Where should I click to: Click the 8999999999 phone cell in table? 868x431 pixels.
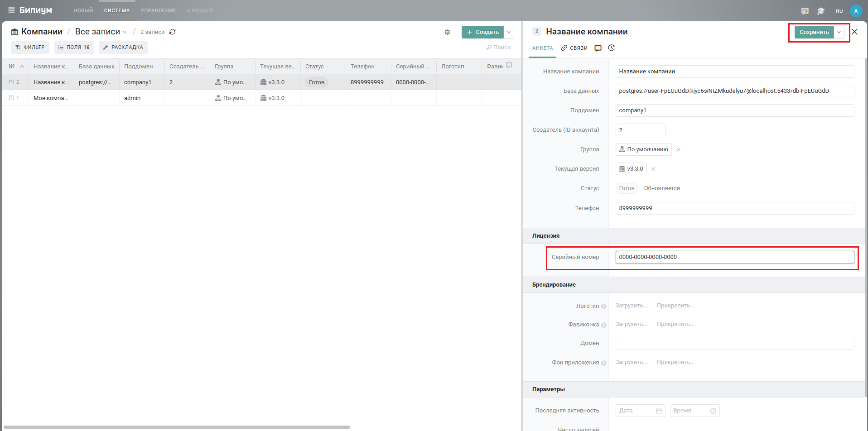(x=368, y=82)
